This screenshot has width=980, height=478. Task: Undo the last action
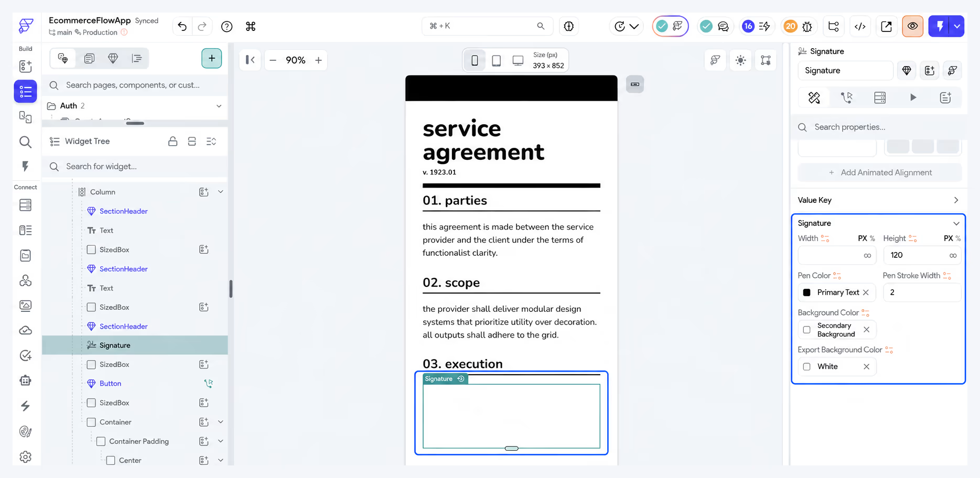(x=182, y=26)
